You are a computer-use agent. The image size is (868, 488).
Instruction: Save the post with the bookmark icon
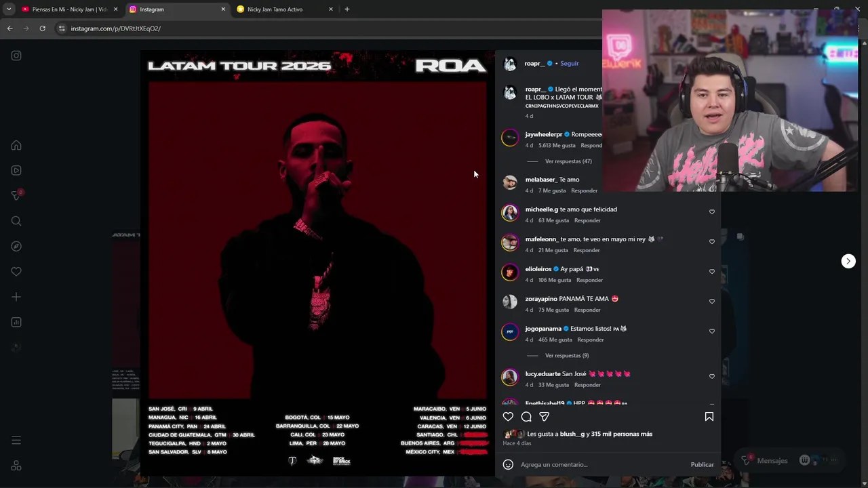coord(709,417)
